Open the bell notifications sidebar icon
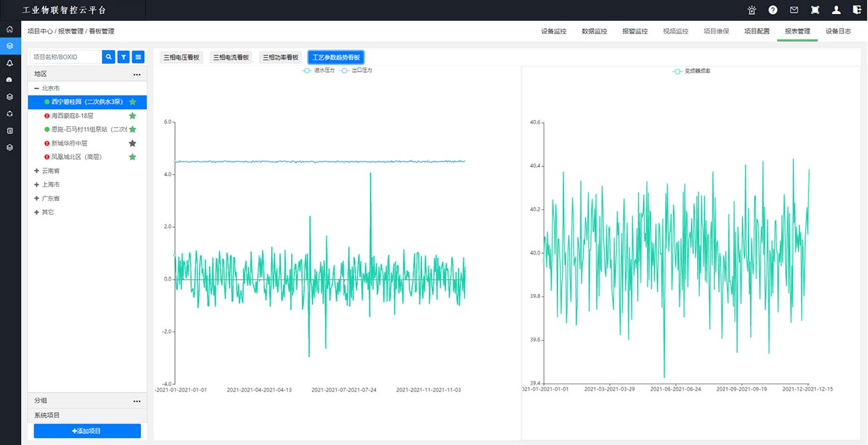The width and height of the screenshot is (868, 445). [9, 63]
